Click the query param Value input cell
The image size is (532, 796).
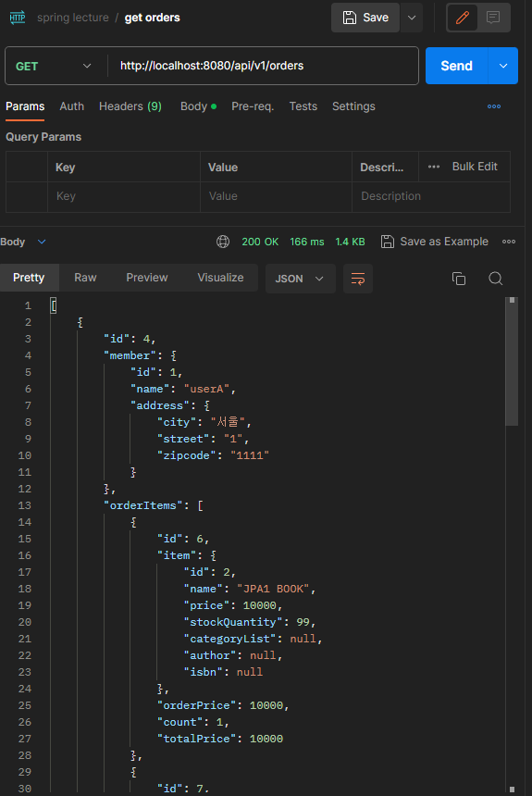276,196
